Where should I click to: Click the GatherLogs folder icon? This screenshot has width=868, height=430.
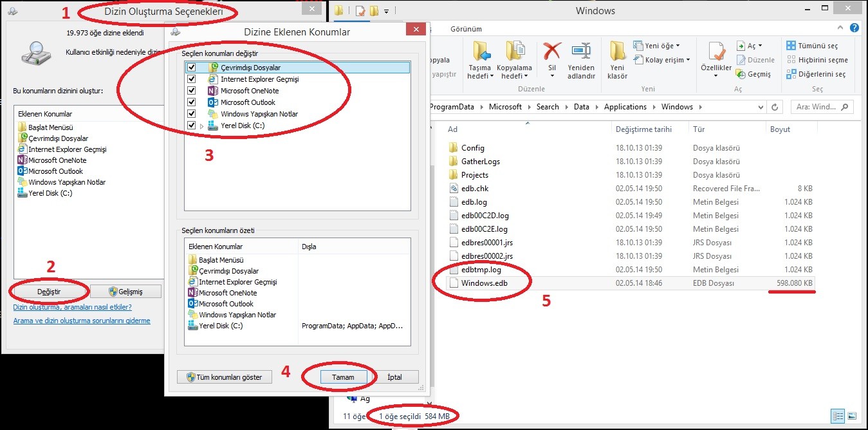[x=453, y=162]
